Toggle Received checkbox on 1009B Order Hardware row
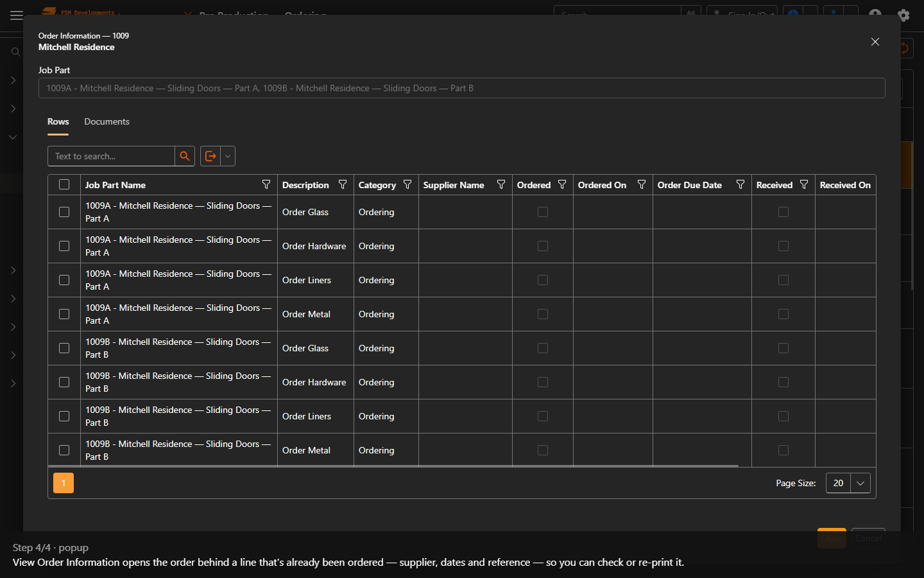 click(783, 382)
